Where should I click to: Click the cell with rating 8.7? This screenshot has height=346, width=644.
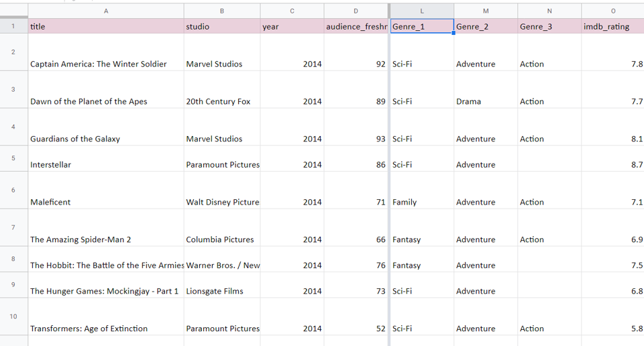pos(612,158)
